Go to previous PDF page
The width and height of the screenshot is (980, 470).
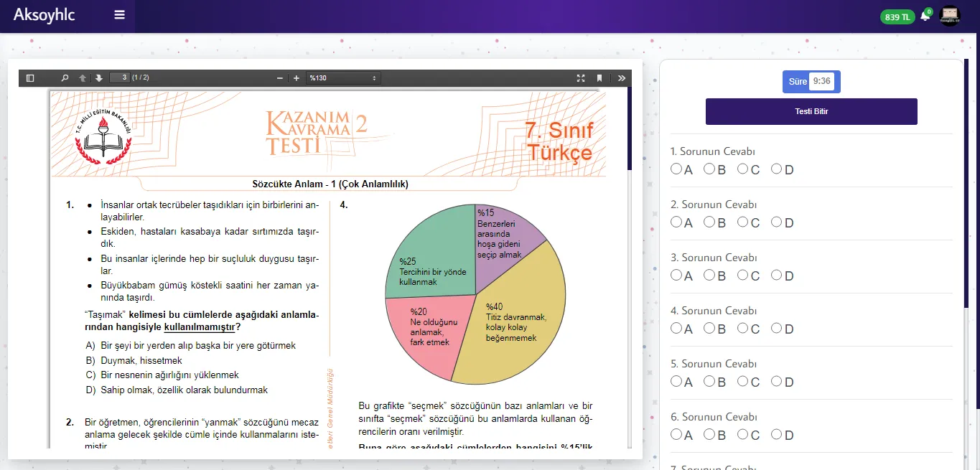pos(83,77)
